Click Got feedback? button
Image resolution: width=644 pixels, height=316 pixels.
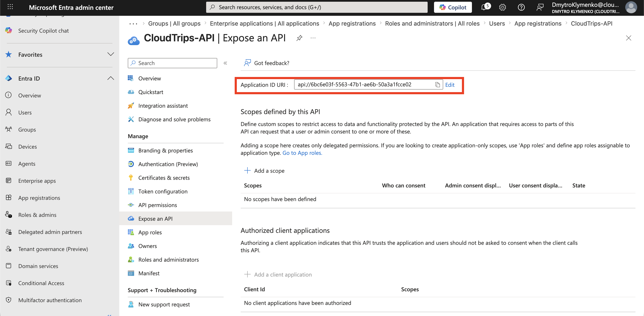tap(266, 63)
